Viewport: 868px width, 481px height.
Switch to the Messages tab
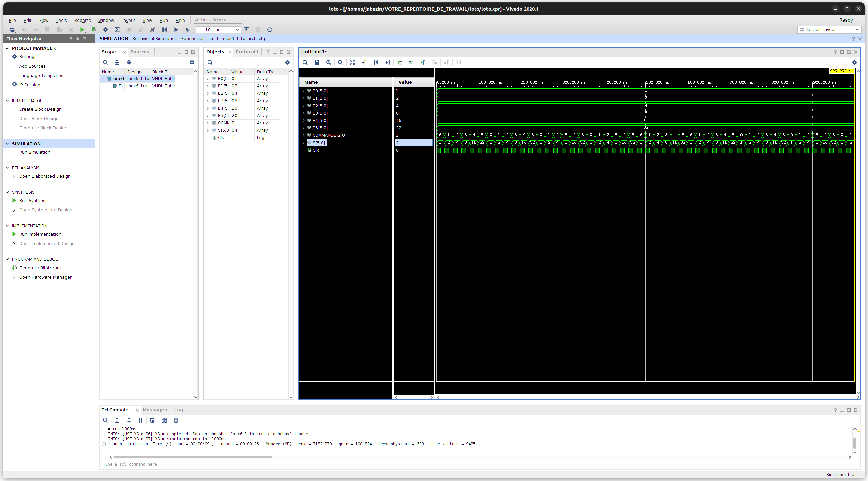pyautogui.click(x=155, y=410)
